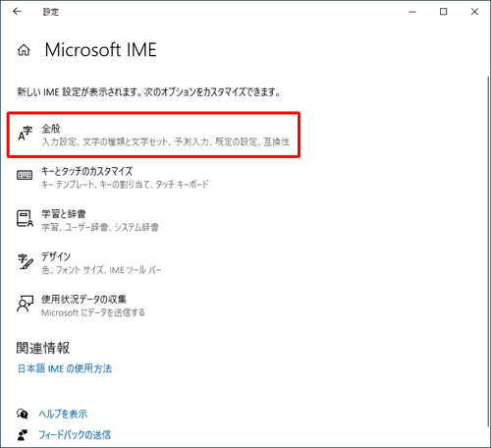The height and width of the screenshot is (448, 491).
Task: Open デザイン settings
Action: click(89, 263)
